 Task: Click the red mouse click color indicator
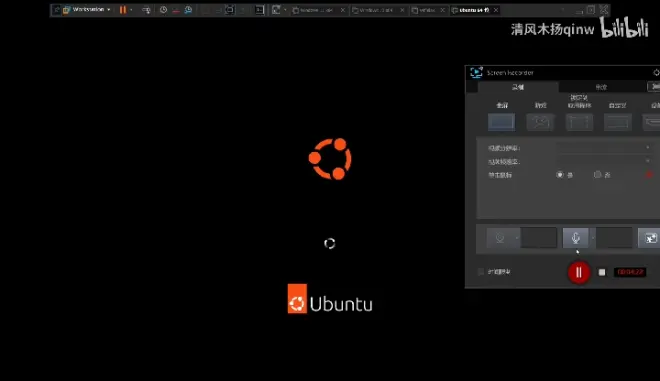(x=649, y=174)
